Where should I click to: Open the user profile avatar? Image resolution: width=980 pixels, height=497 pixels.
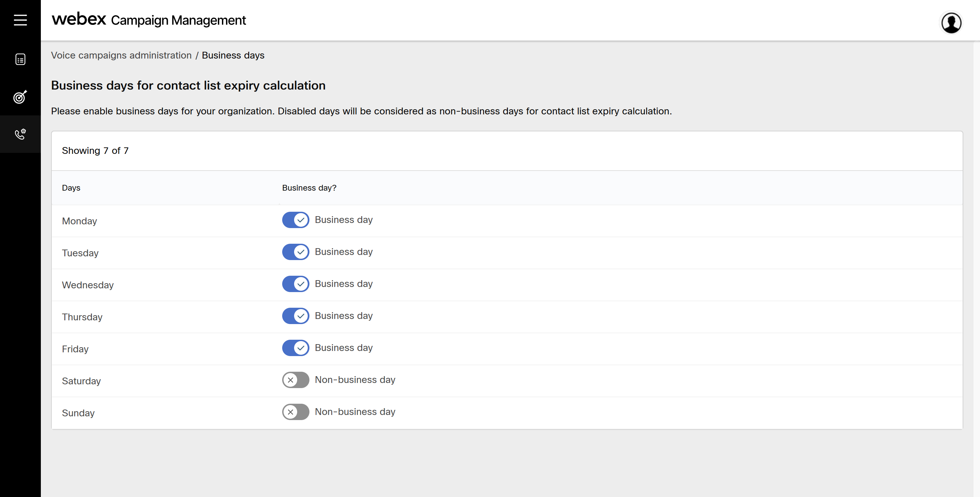click(x=951, y=23)
